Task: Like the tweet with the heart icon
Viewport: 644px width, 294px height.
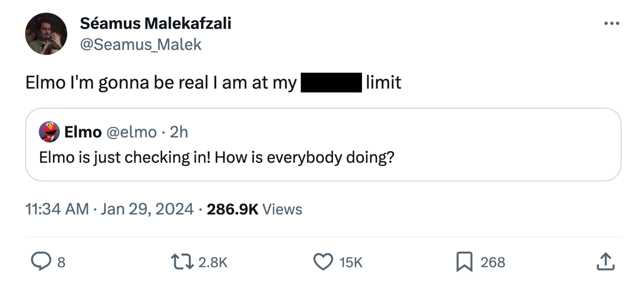Action: (323, 261)
